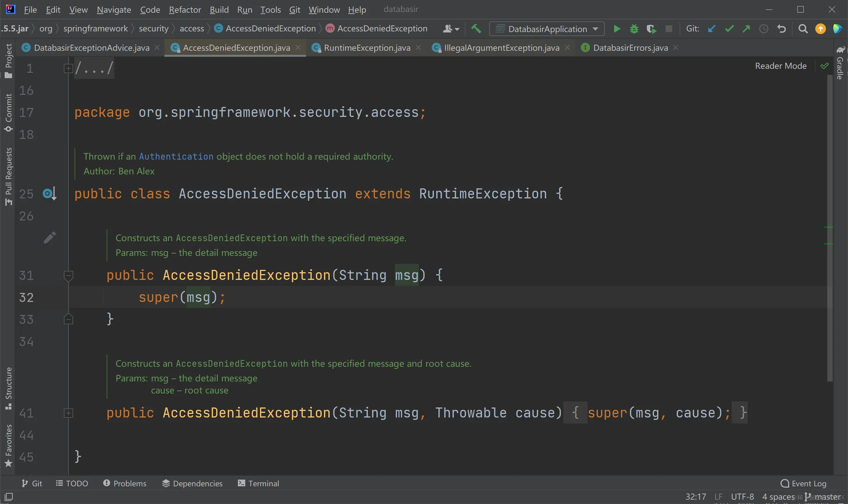Open the Terminal tool window
This screenshot has width=848, height=504.
(x=258, y=483)
